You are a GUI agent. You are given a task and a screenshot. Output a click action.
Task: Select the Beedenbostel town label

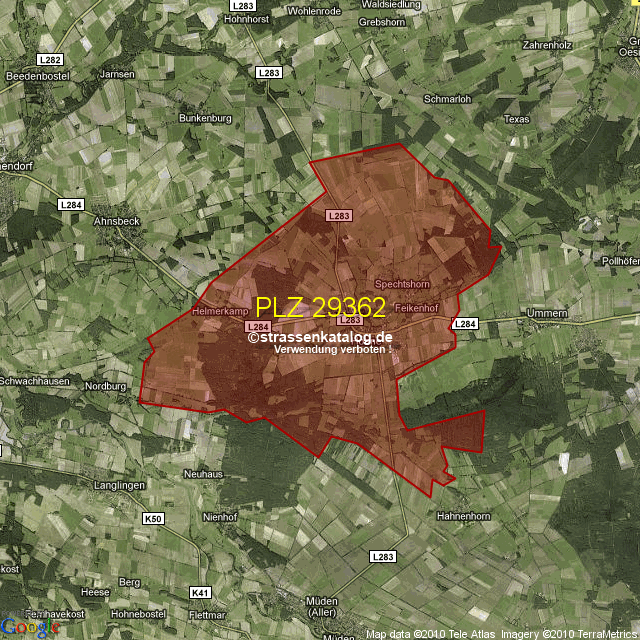(34, 76)
